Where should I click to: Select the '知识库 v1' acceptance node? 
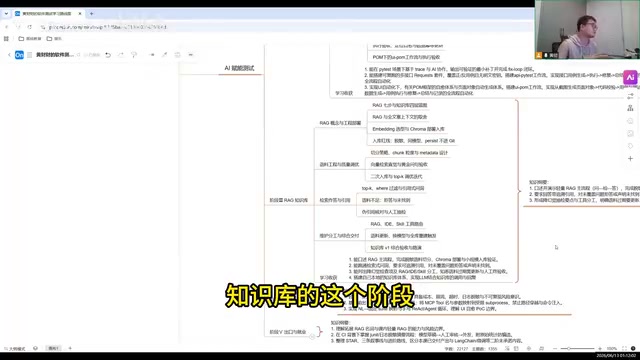coord(396,248)
